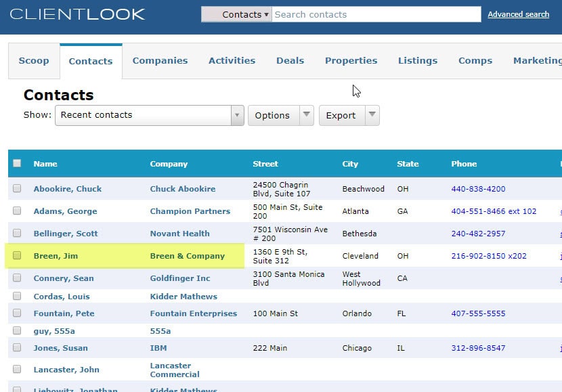Open the 555a company link
The width and height of the screenshot is (562, 392).
tap(160, 331)
